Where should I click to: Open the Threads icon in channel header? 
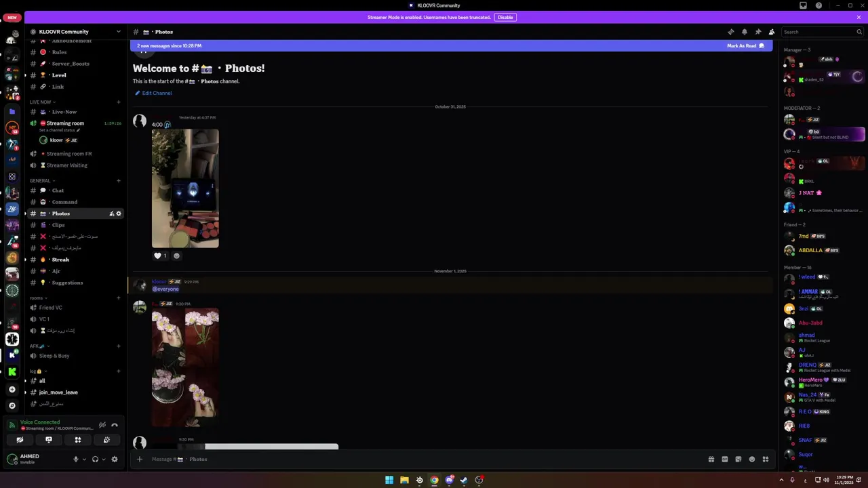pos(730,32)
